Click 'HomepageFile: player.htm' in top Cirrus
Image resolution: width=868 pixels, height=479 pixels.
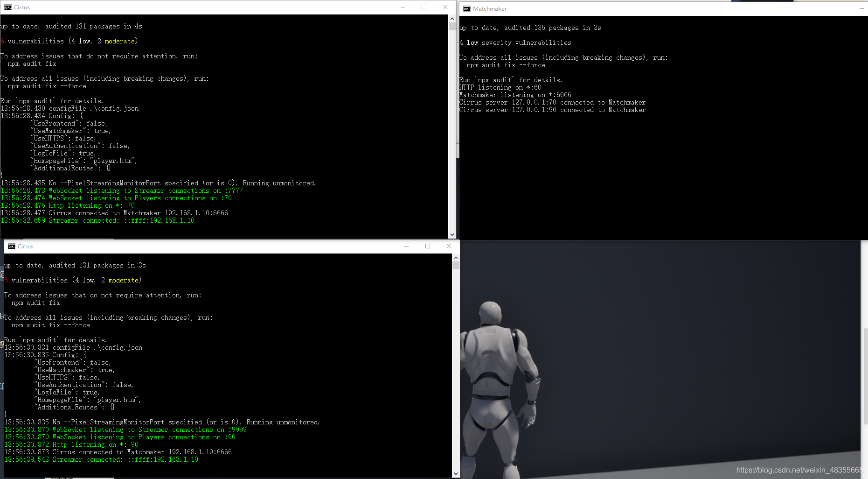84,161
